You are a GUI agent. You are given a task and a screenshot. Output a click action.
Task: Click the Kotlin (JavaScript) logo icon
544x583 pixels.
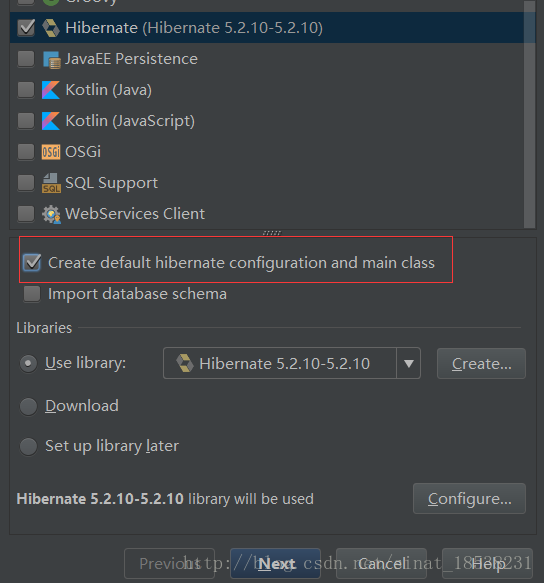click(51, 121)
